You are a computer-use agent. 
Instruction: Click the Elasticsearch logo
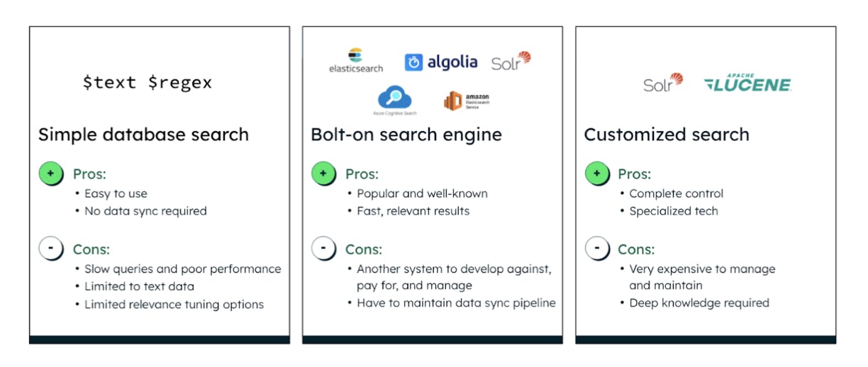pos(355,61)
